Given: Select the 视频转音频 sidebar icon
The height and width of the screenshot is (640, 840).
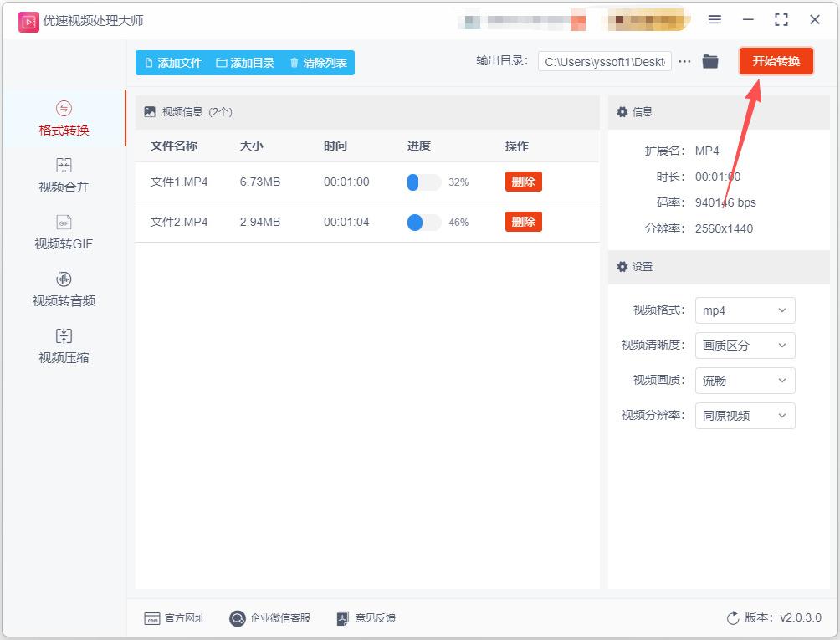Looking at the screenshot, I should pos(64,279).
